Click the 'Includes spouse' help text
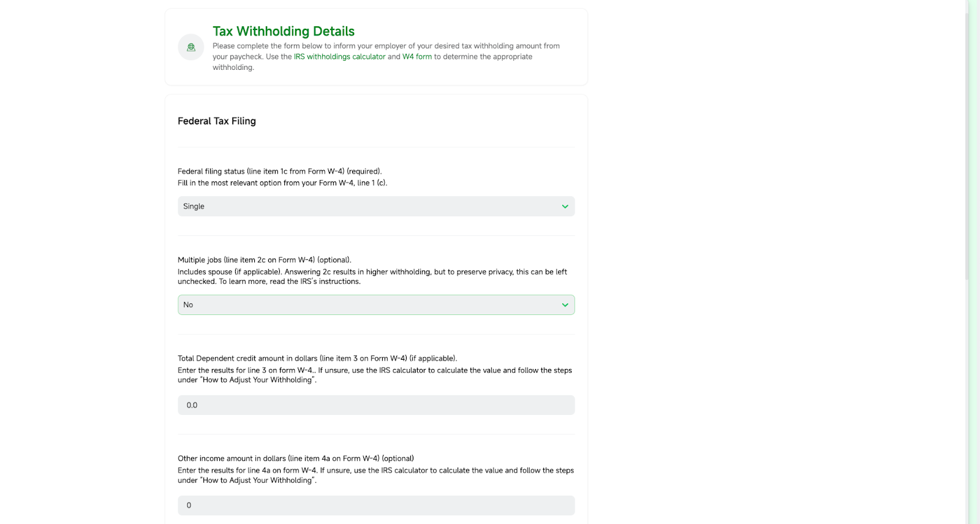Screen dimensions: 980x524 click(x=372, y=276)
